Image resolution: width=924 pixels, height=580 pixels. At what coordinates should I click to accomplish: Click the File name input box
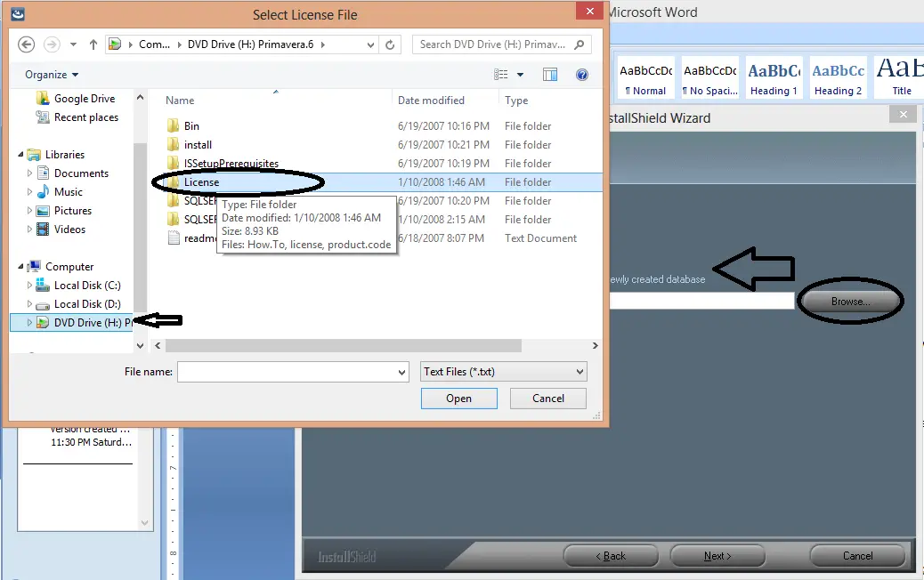click(x=287, y=372)
